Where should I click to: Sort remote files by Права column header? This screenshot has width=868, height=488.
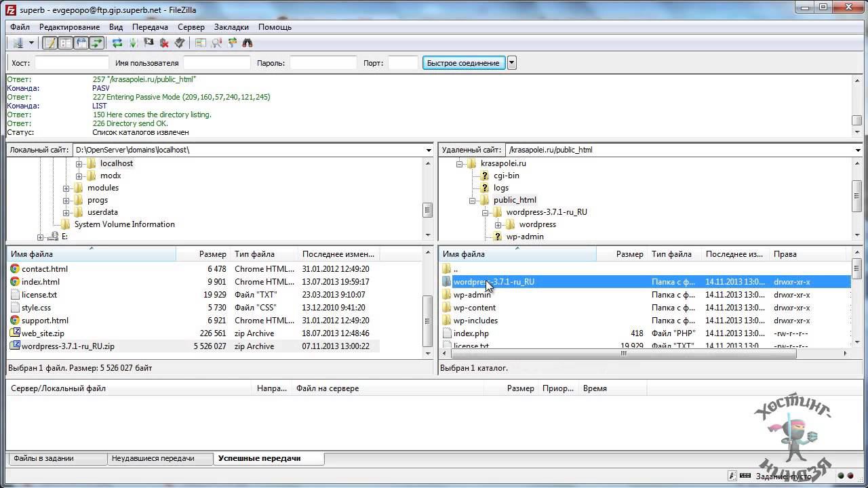pos(785,254)
